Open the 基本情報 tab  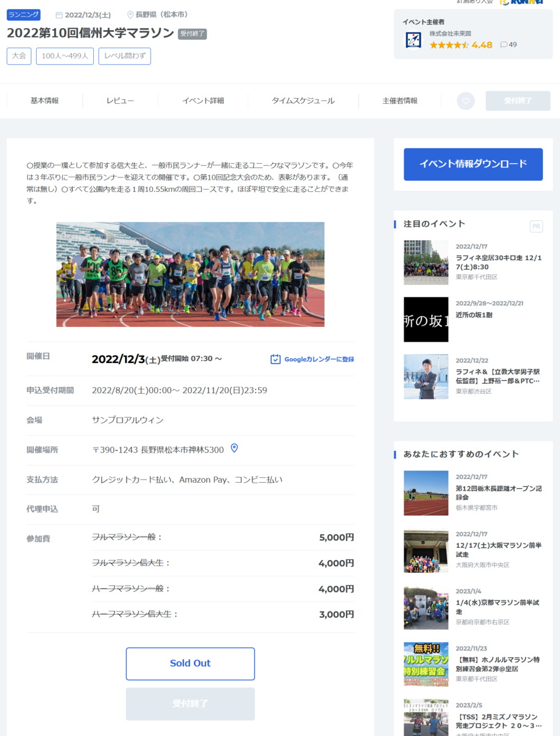(45, 101)
